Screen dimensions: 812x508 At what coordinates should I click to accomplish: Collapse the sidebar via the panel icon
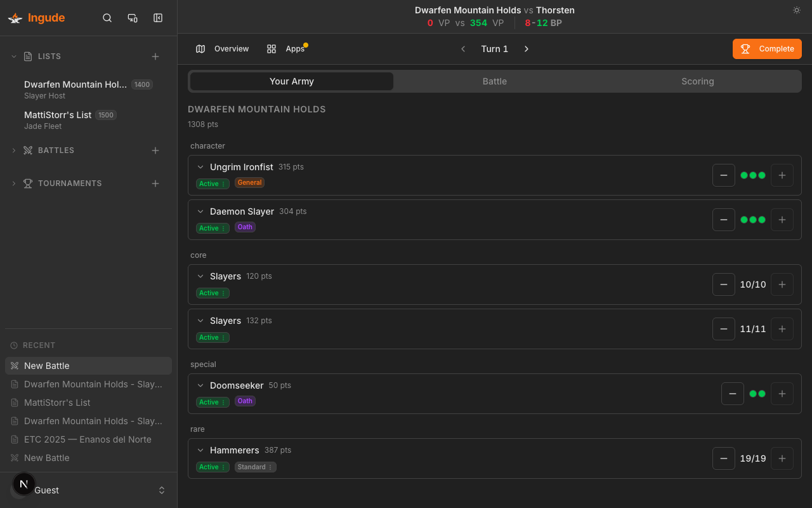coord(158,18)
